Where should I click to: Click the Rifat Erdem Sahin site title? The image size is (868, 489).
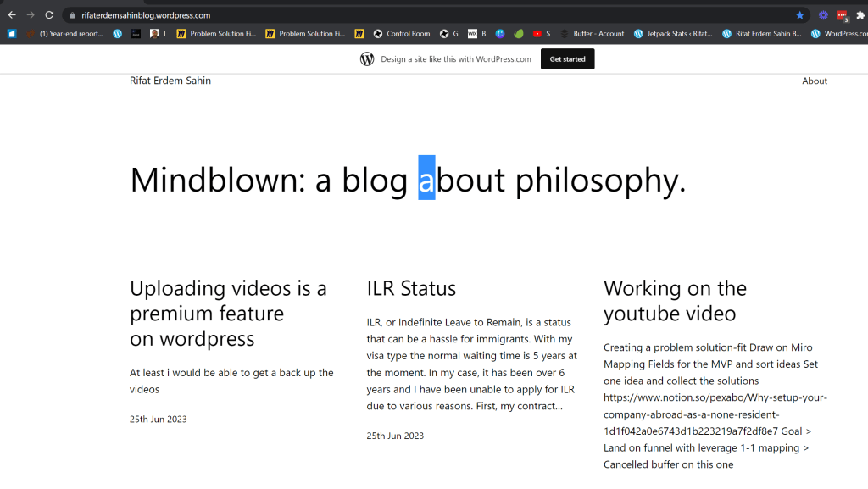(x=170, y=81)
